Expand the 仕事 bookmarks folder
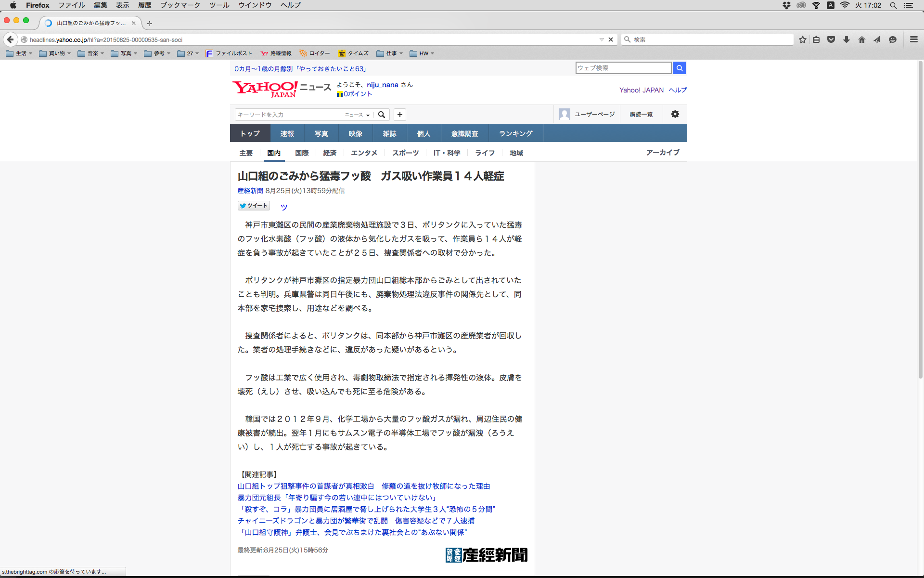This screenshot has width=924, height=578. tap(390, 53)
